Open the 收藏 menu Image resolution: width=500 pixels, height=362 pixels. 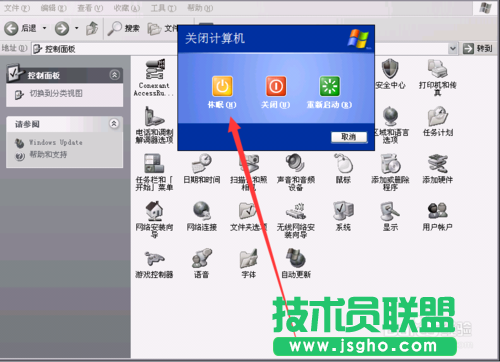point(127,8)
